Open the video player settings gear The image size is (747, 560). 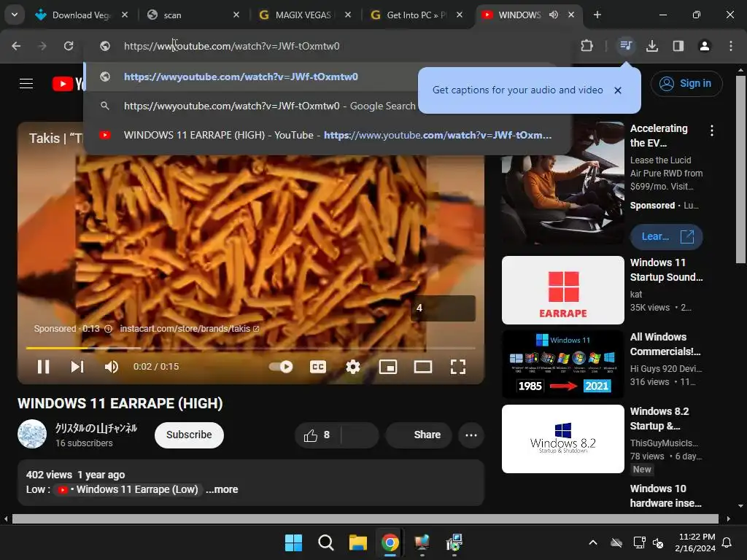(353, 367)
